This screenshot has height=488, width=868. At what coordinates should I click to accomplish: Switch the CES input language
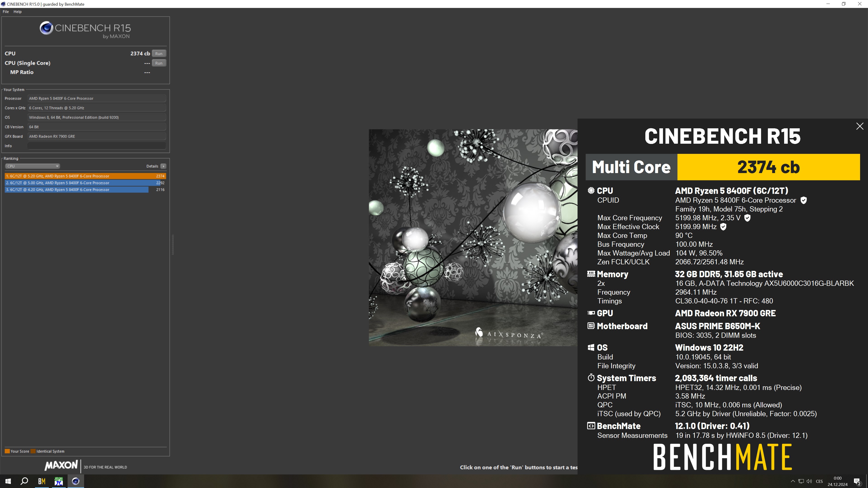819,481
